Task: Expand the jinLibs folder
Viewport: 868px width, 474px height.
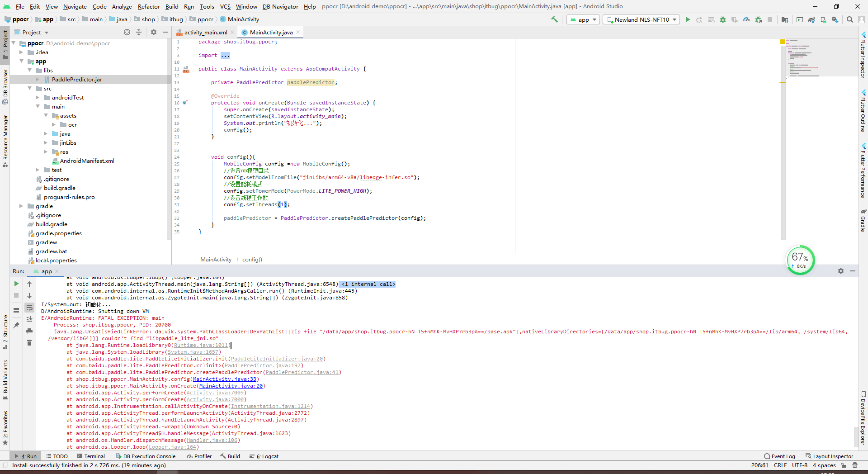Action: pyautogui.click(x=46, y=142)
